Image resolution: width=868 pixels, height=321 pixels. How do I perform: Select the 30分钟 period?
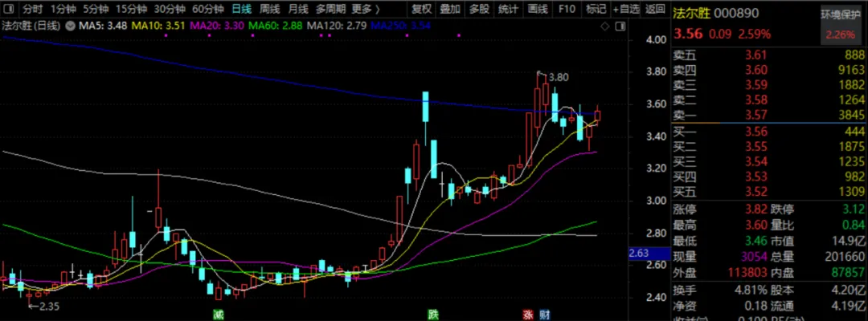170,9
